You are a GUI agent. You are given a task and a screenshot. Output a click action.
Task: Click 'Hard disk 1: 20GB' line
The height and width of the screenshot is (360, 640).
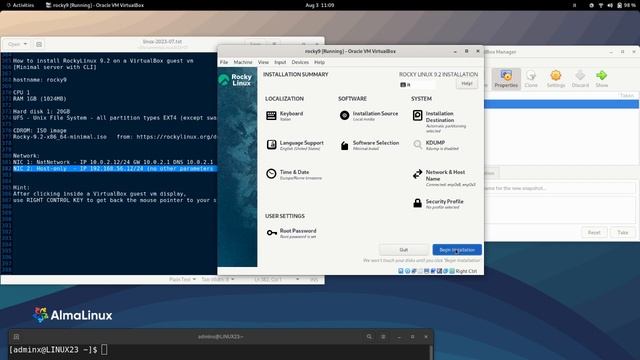[x=41, y=111]
